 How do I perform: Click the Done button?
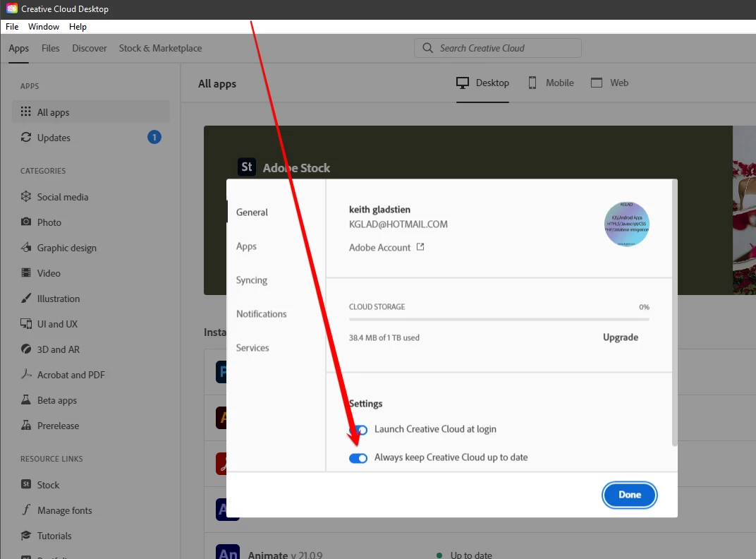click(630, 495)
